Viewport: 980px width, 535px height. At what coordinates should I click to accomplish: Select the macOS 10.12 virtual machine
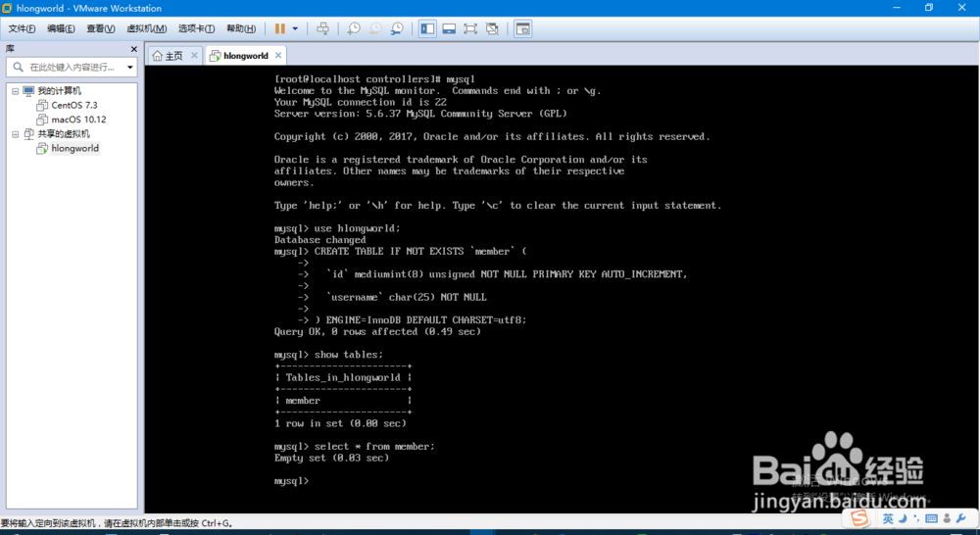pyautogui.click(x=78, y=120)
